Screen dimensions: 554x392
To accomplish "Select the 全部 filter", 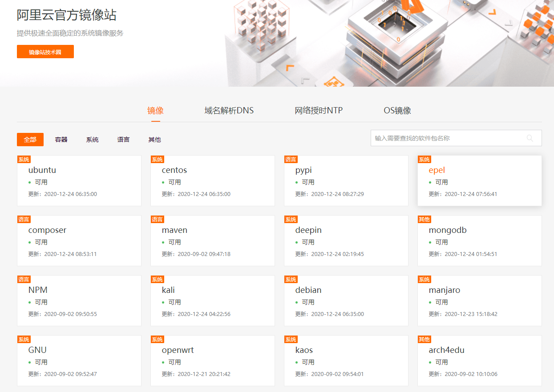I will (30, 140).
